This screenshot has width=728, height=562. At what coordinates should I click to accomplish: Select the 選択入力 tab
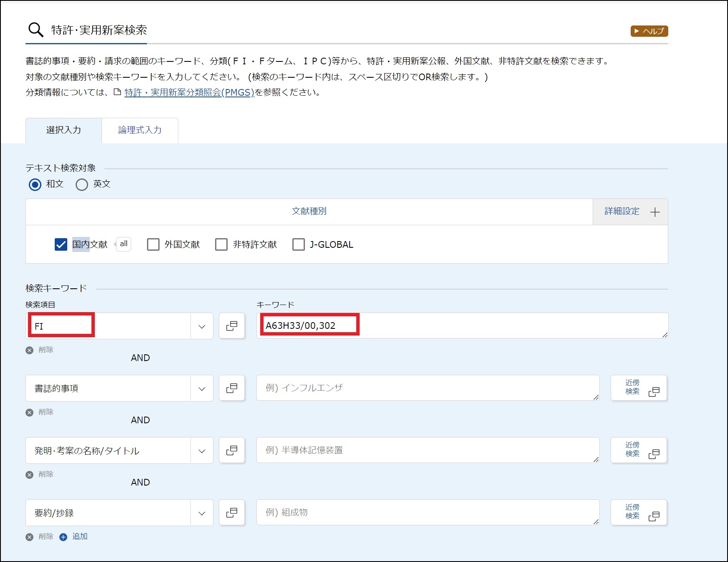(x=63, y=130)
